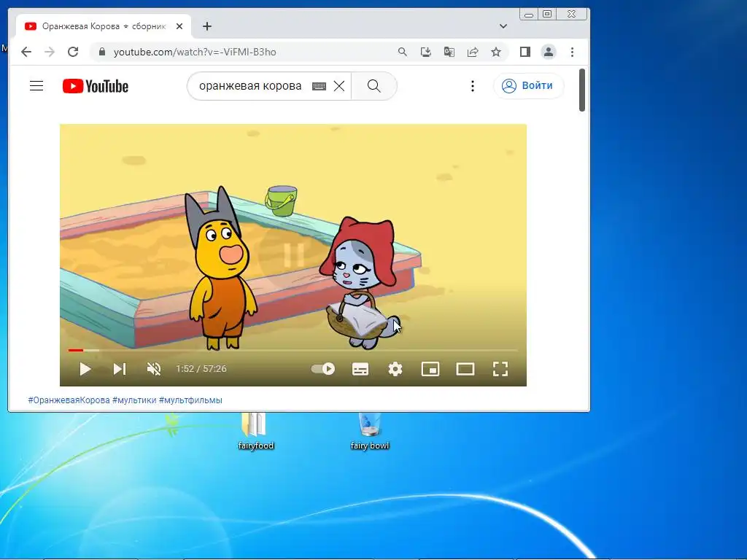Play the paused video
This screenshot has width=747, height=560.
85,369
